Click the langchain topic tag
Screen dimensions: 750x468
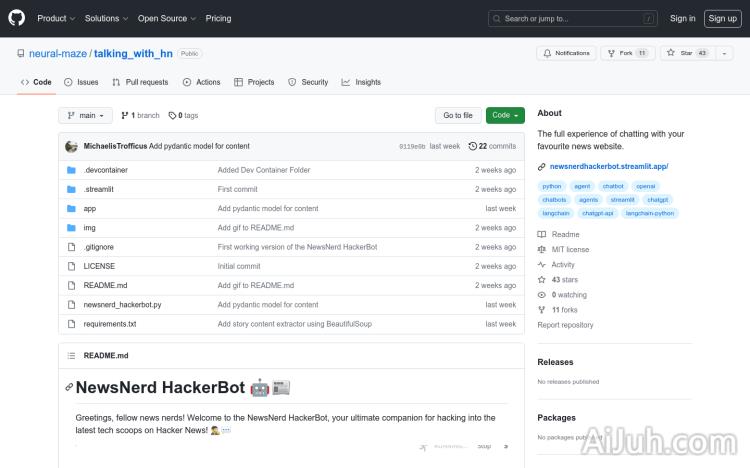point(556,213)
